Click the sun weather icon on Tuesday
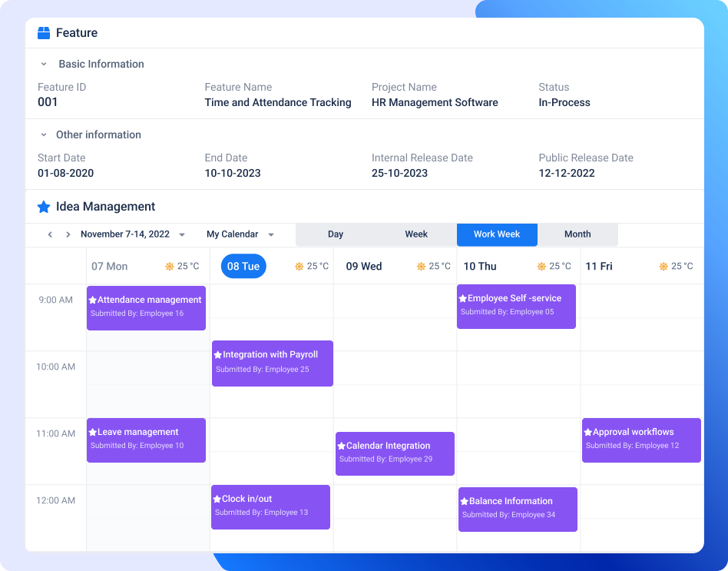728x571 pixels. coord(299,266)
